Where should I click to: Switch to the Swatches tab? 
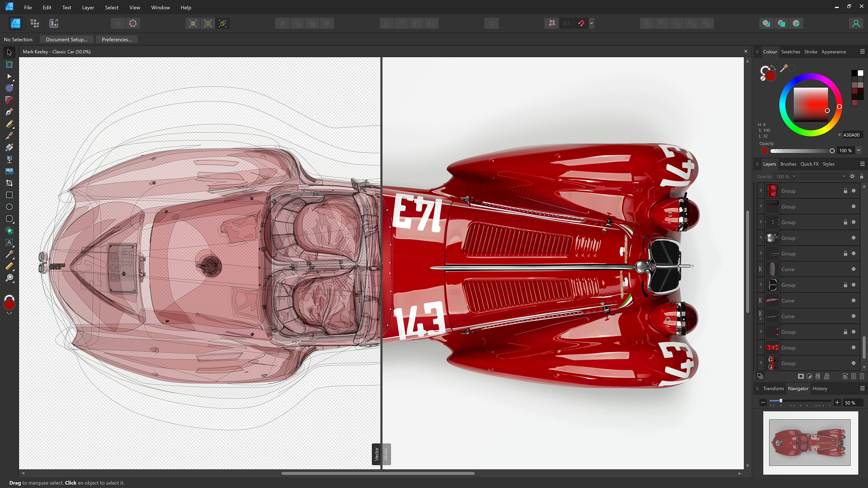(x=790, y=52)
